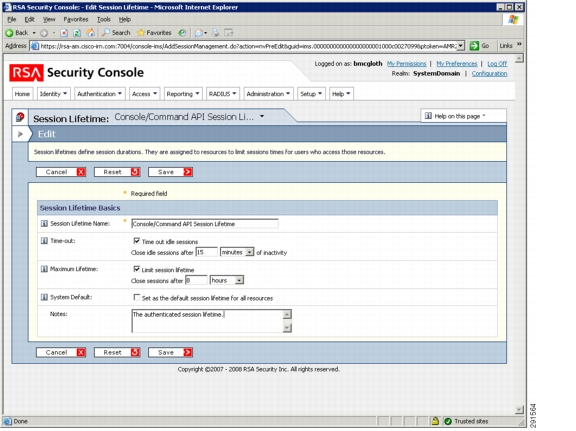The image size is (576, 431).
Task: Open the minutes unit dropdown
Action: click(249, 252)
